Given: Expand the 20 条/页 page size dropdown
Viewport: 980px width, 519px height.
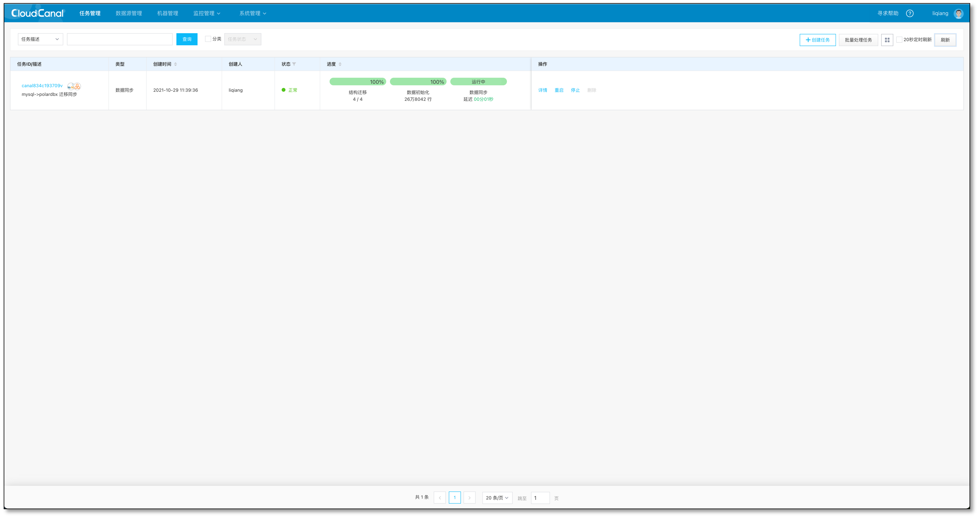Looking at the screenshot, I should coord(497,498).
